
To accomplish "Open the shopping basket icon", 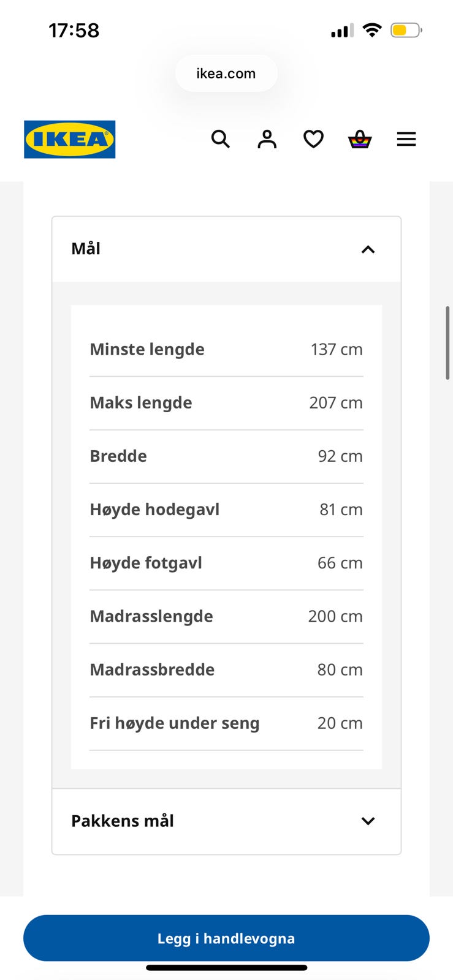I will point(360,140).
